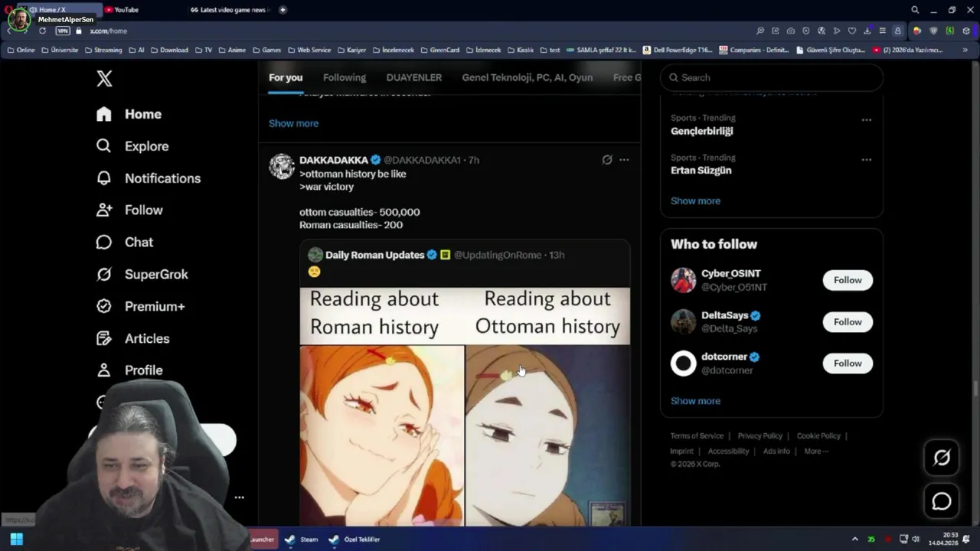The width and height of the screenshot is (980, 551).
Task: Click browser snapshot camera icon
Action: pos(791,31)
